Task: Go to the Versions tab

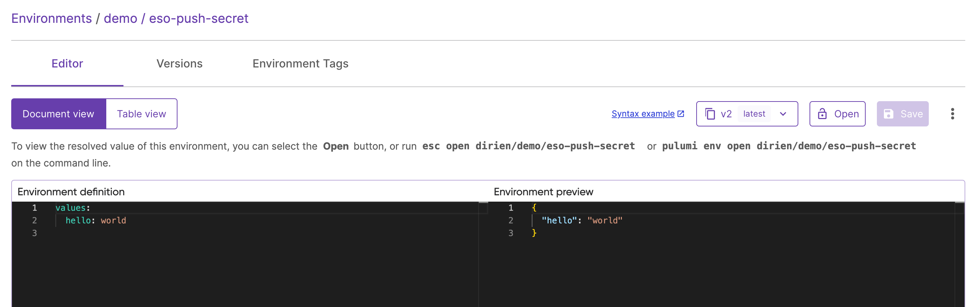Action: pyautogui.click(x=180, y=64)
